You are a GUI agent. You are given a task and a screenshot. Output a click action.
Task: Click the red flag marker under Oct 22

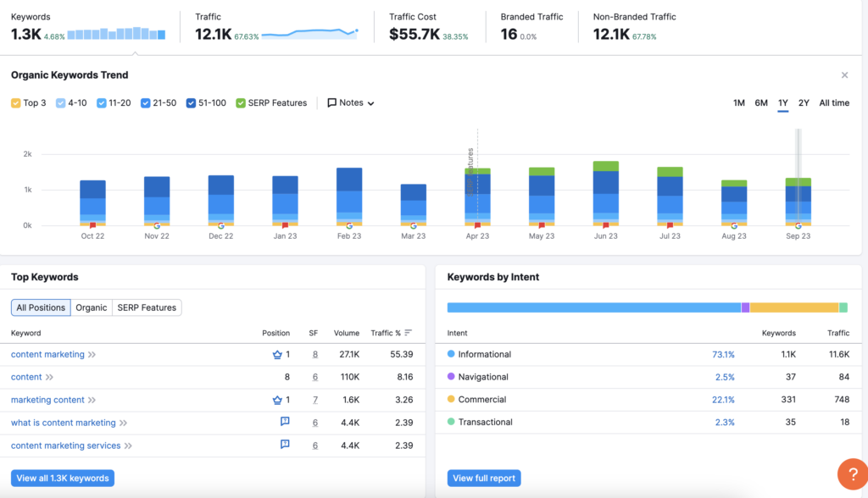point(92,225)
